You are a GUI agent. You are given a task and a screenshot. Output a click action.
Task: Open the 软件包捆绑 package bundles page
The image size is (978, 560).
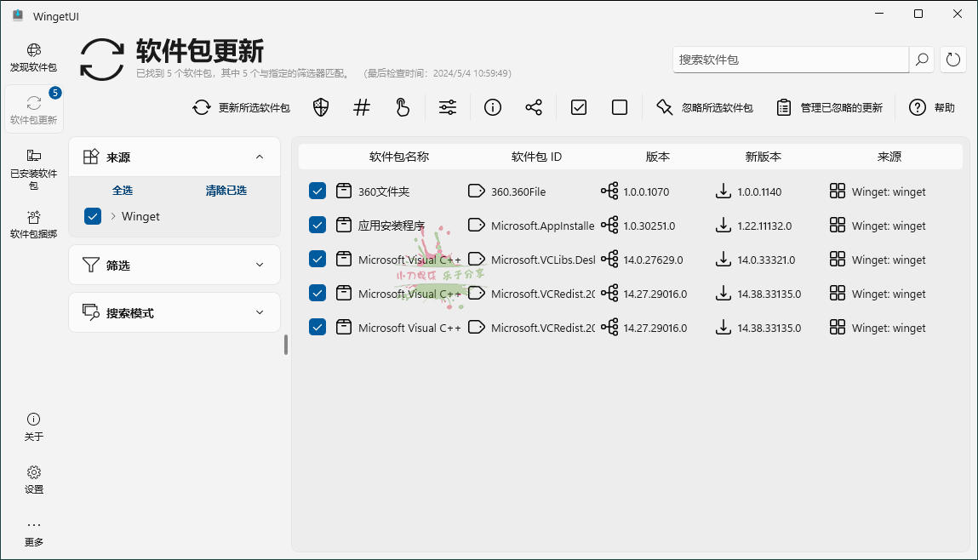click(33, 223)
